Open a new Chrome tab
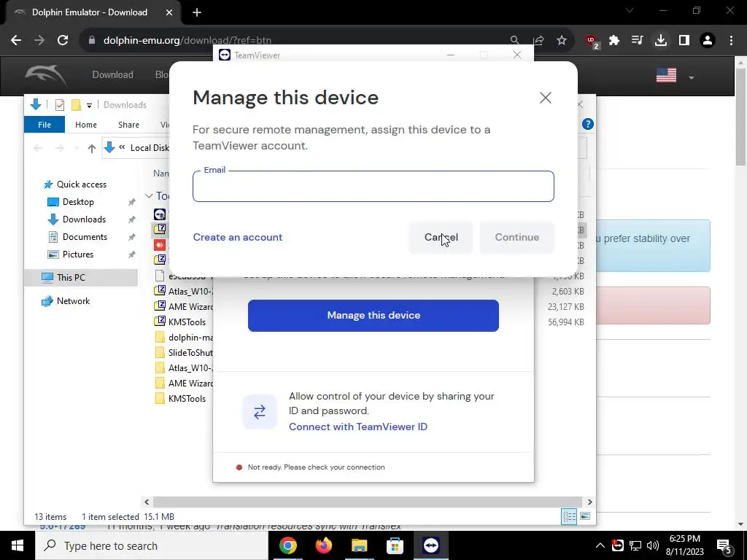The height and width of the screenshot is (560, 747). coord(197,12)
